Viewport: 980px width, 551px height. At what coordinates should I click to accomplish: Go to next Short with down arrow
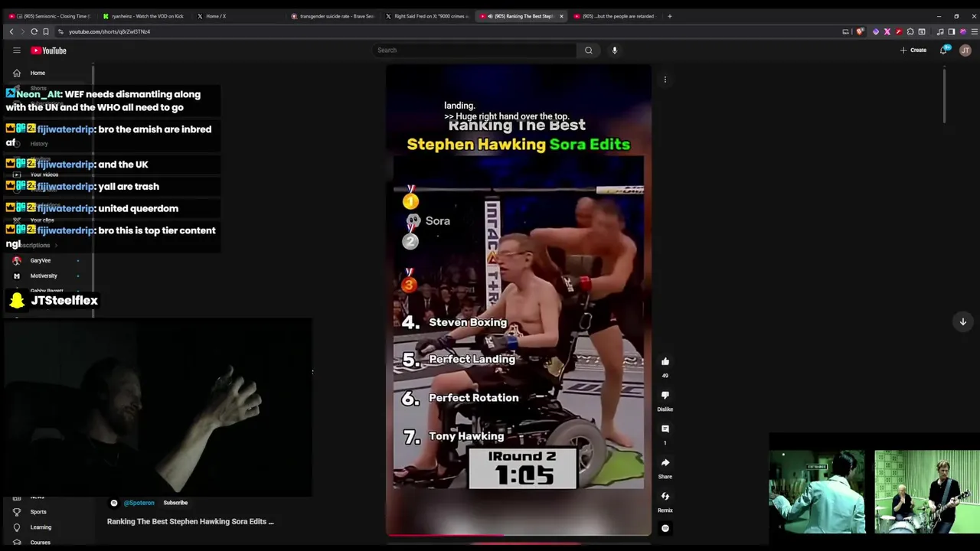coord(962,321)
